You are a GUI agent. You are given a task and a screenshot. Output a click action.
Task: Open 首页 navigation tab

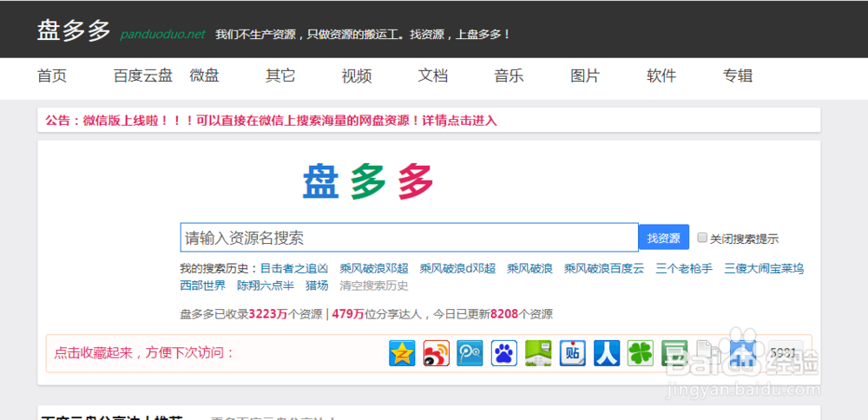pyautogui.click(x=52, y=75)
